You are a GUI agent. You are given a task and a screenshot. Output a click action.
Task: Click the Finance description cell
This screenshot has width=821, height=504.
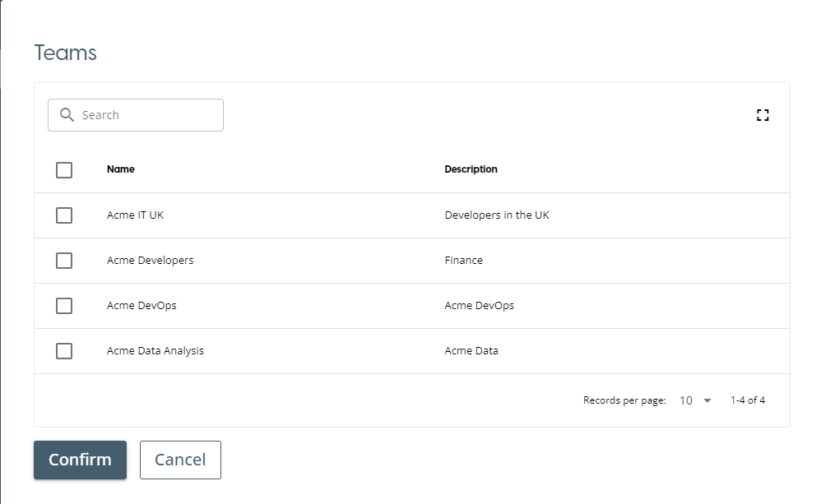point(463,261)
